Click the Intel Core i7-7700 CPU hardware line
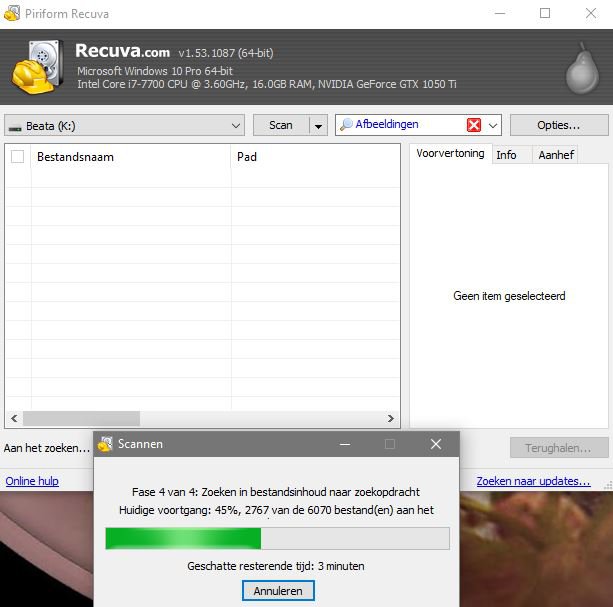 click(267, 84)
